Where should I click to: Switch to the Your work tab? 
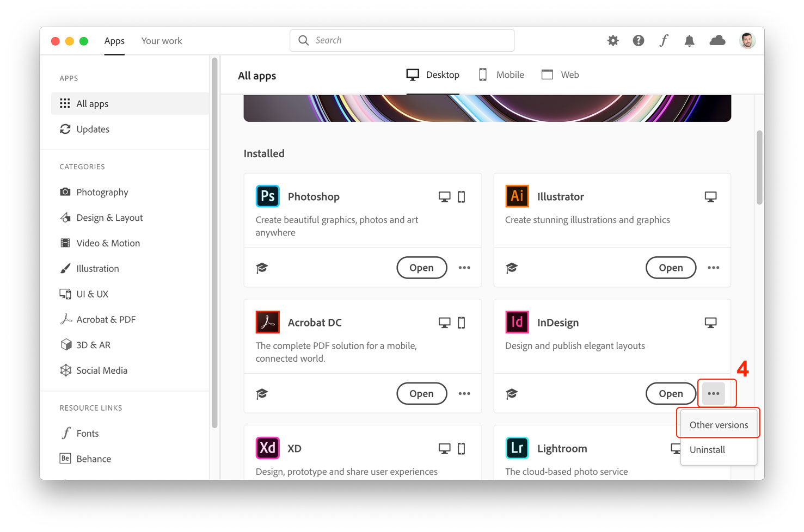click(x=161, y=40)
